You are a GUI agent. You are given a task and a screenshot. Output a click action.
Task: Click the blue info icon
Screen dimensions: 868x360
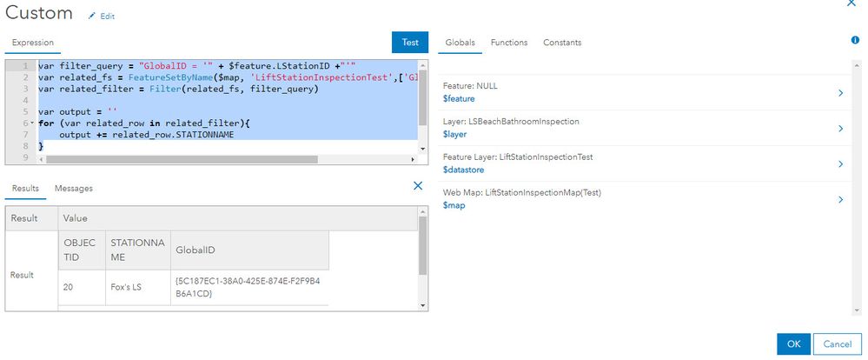856,41
